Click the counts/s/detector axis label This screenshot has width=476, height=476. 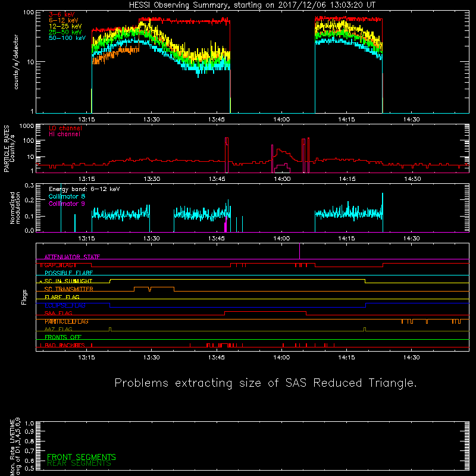click(x=16, y=62)
